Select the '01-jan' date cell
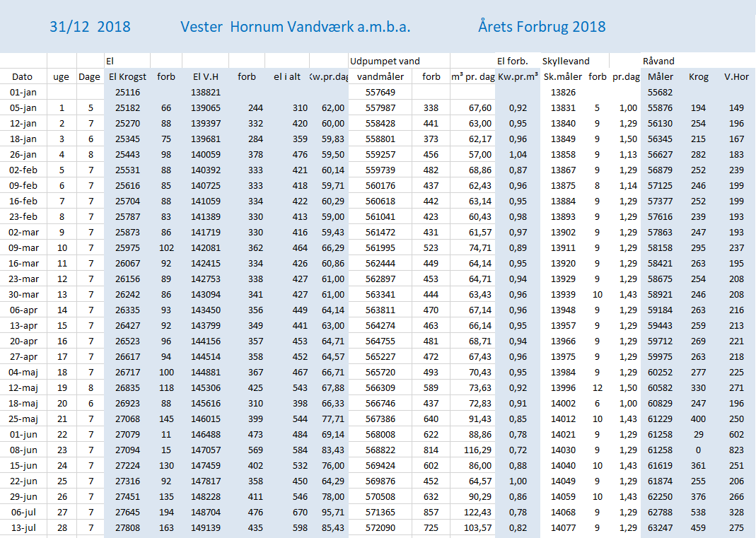 pyautogui.click(x=23, y=92)
